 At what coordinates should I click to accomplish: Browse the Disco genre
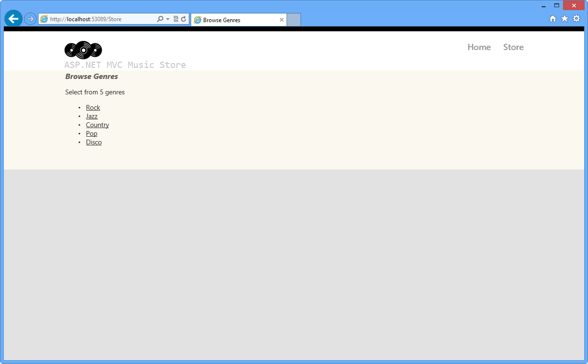click(x=93, y=142)
